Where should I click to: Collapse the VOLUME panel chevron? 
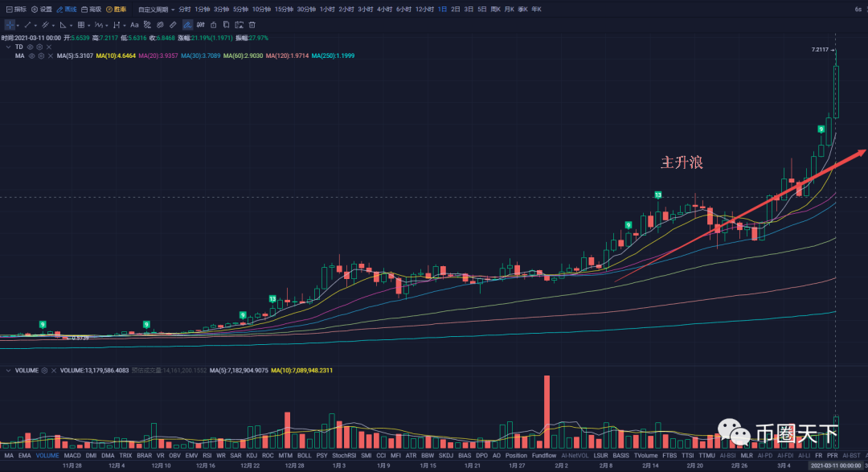pyautogui.click(x=10, y=371)
